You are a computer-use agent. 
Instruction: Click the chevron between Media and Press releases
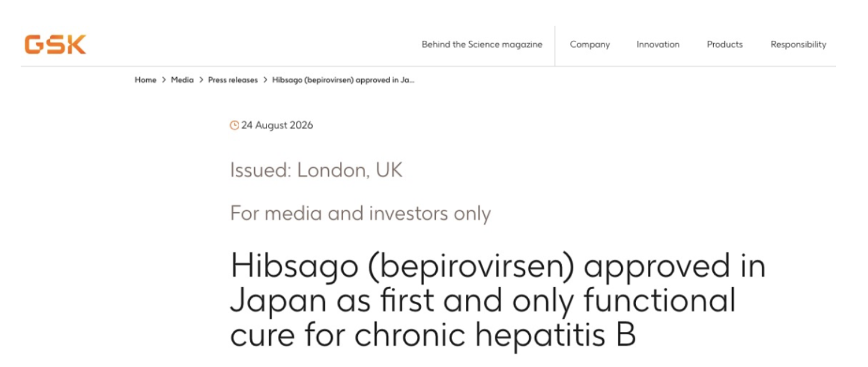pyautogui.click(x=201, y=80)
